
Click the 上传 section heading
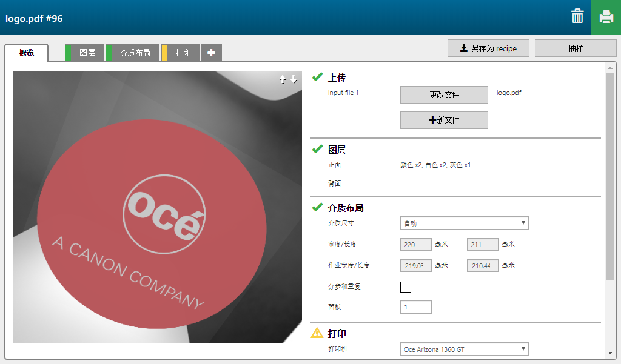337,78
